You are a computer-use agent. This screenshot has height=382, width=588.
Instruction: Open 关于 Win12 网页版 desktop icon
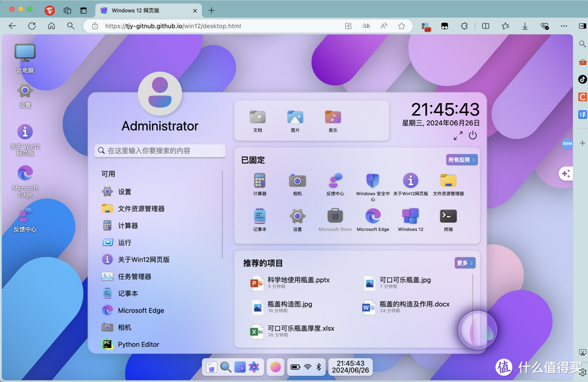[25, 140]
